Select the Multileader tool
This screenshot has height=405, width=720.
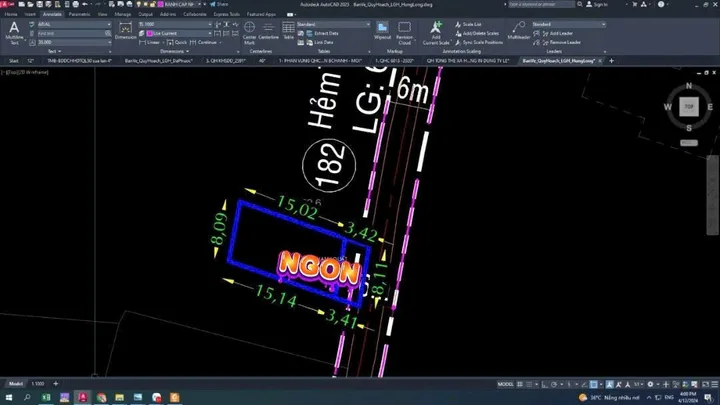pyautogui.click(x=519, y=30)
